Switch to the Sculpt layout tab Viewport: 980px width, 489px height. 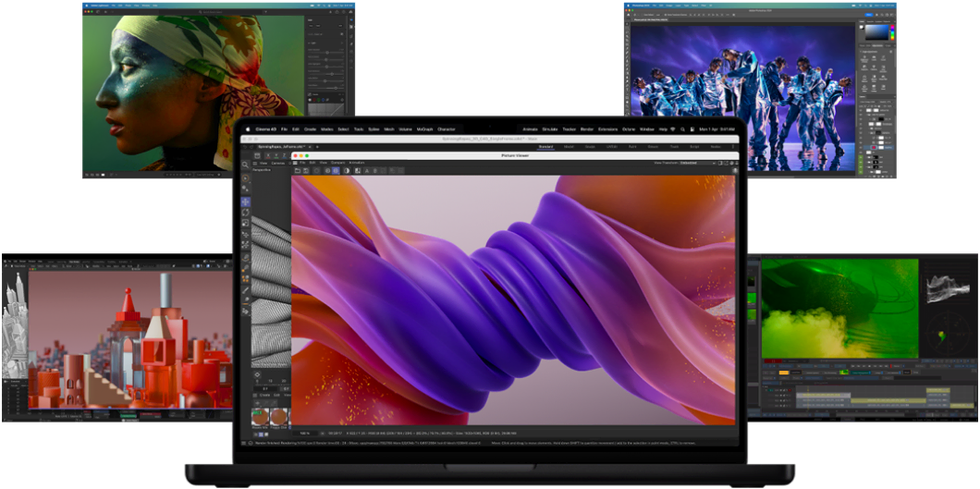tap(590, 147)
